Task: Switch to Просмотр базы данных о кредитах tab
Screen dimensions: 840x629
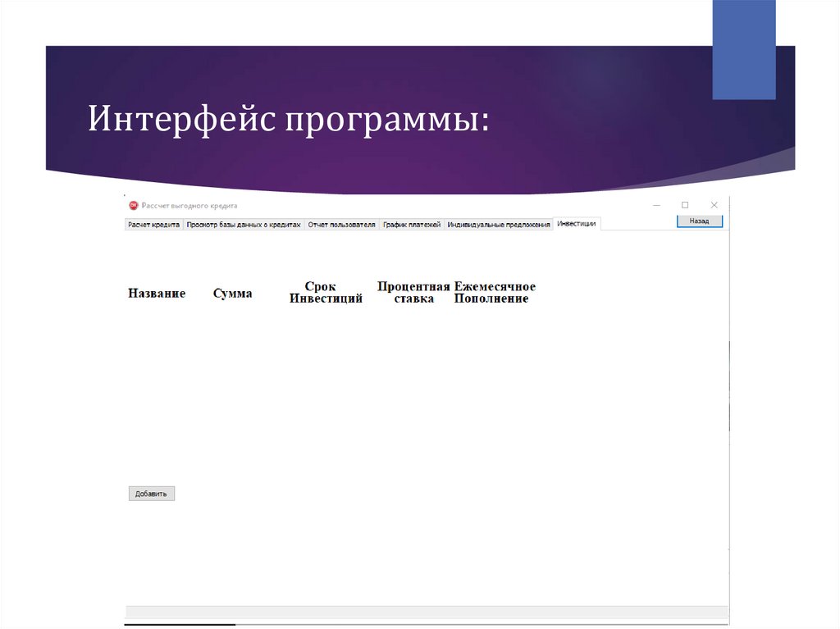Action: pyautogui.click(x=244, y=225)
